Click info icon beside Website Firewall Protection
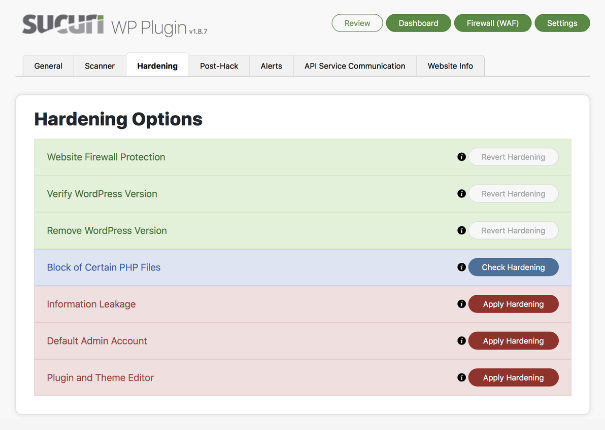This screenshot has height=430, width=605. coord(461,157)
